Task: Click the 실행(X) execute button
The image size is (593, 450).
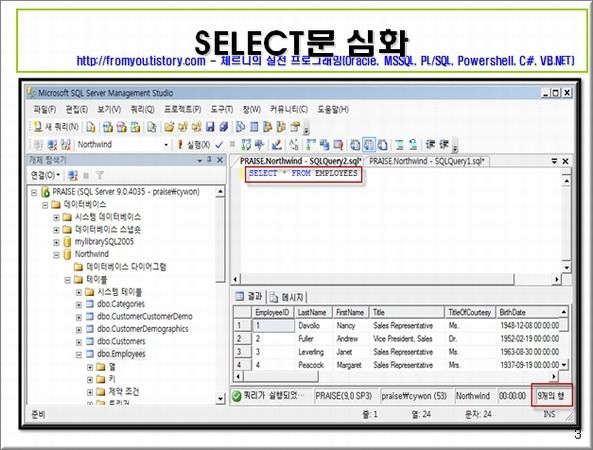Action: point(193,144)
